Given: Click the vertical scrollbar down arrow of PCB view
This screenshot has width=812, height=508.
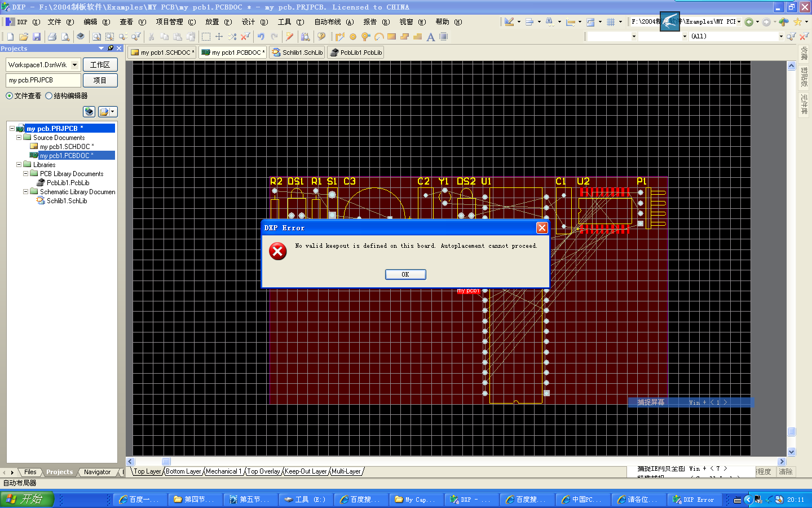Looking at the screenshot, I should 791,452.
